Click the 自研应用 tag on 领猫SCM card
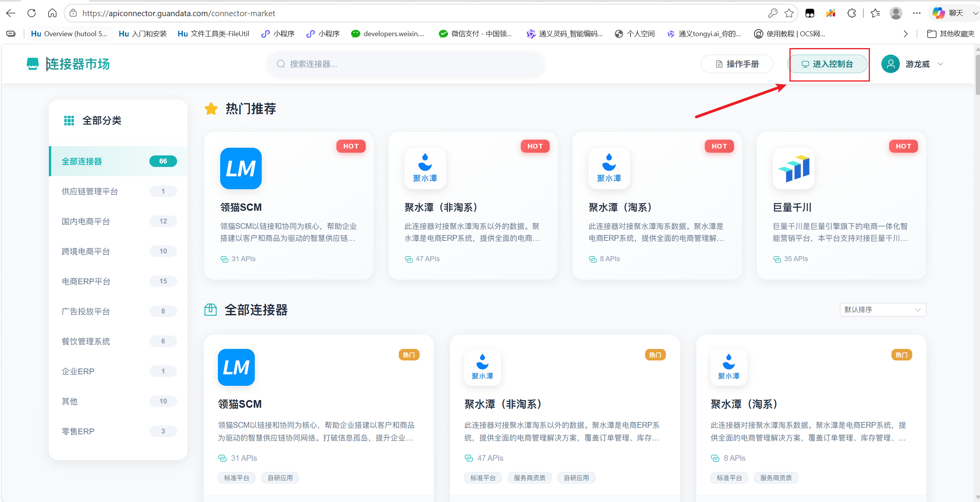Image resolution: width=980 pixels, height=502 pixels. 280,478
